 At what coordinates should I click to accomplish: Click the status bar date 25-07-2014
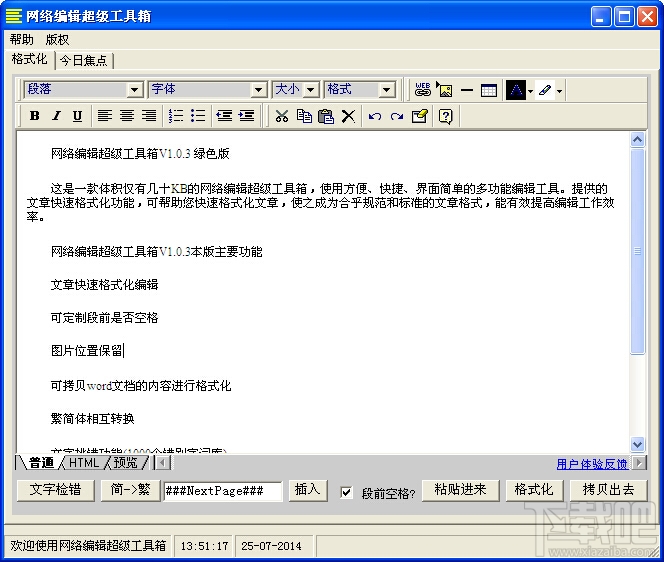(x=271, y=546)
